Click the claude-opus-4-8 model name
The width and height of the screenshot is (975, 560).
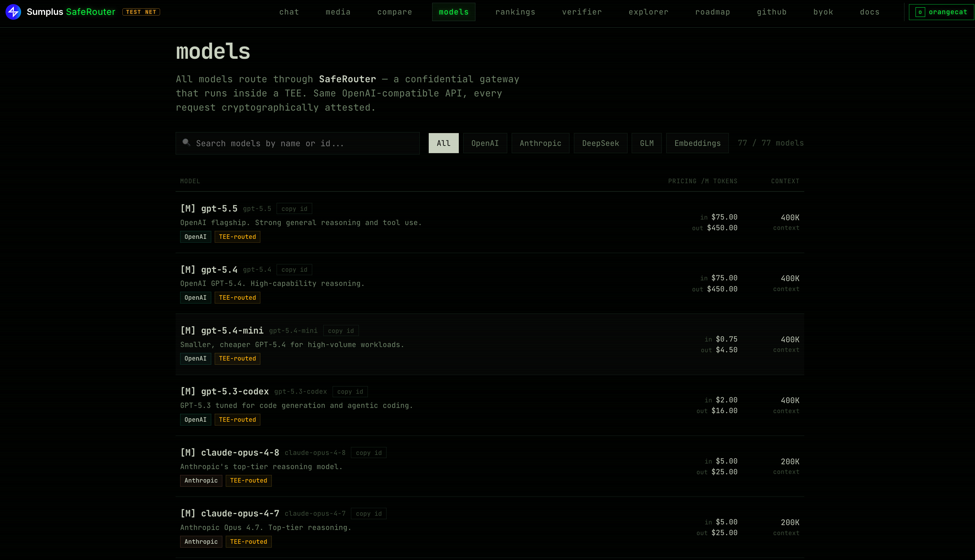[240, 452]
